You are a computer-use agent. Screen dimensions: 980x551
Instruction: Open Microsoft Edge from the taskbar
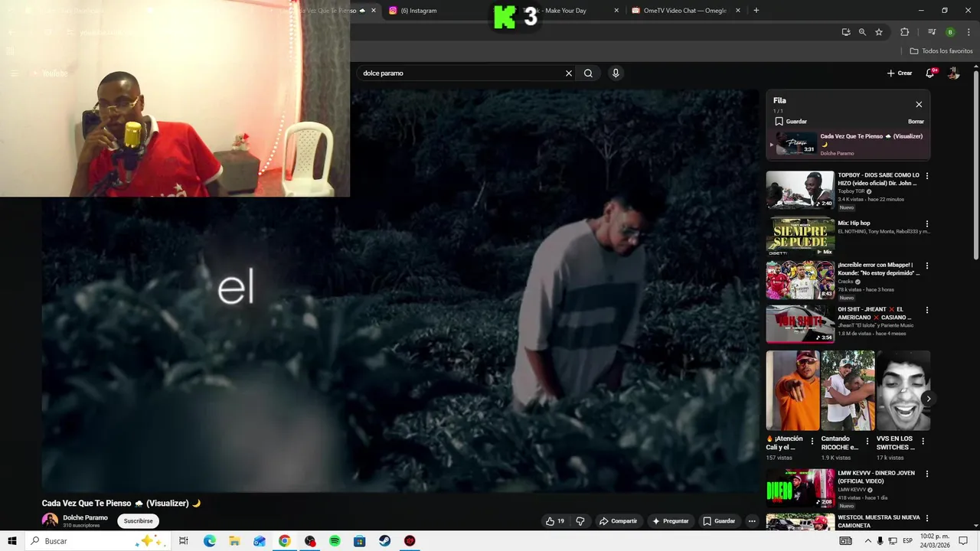(x=209, y=541)
